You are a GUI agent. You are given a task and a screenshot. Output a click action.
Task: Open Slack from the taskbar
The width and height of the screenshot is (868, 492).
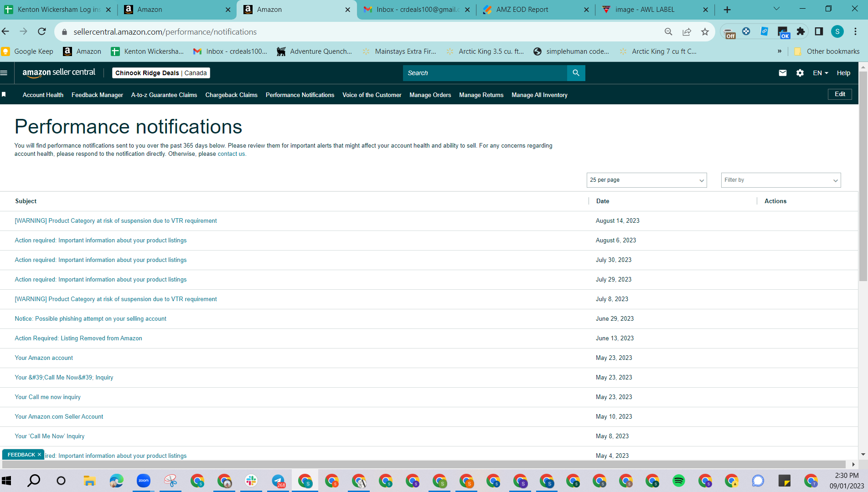[251, 481]
